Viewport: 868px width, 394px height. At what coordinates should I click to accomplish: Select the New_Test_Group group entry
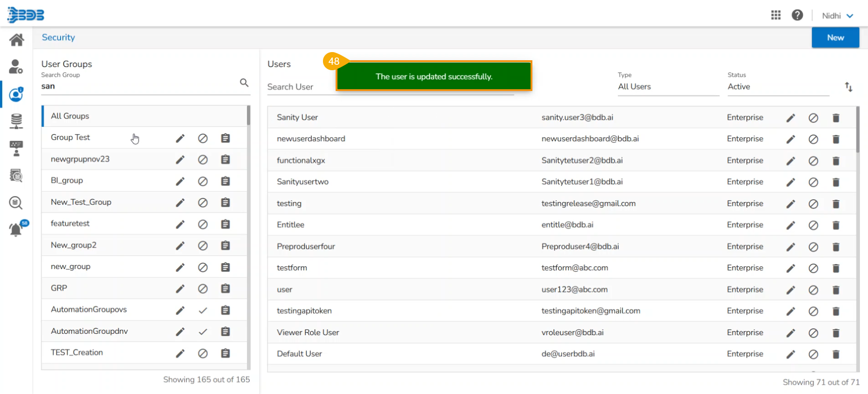coord(81,202)
